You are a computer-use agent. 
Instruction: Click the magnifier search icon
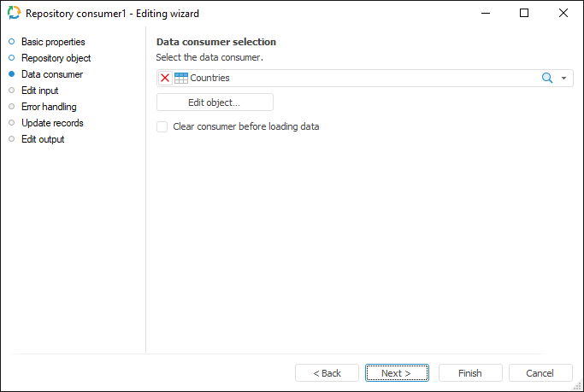click(x=547, y=78)
